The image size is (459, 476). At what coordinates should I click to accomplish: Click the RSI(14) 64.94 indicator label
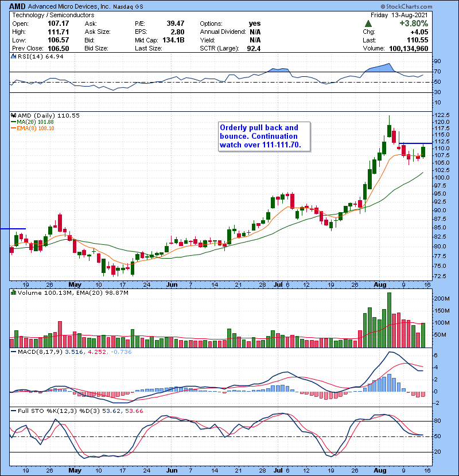pos(40,56)
